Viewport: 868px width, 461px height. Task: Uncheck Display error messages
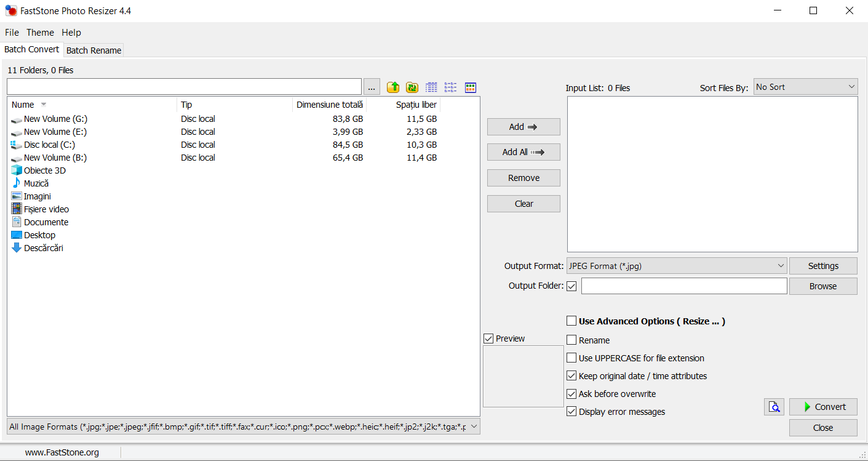(571, 411)
